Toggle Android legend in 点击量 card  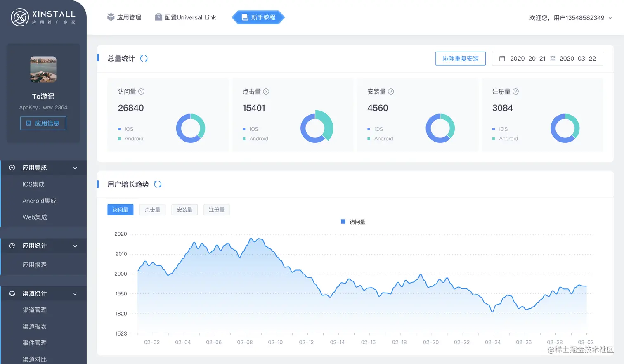(x=255, y=139)
